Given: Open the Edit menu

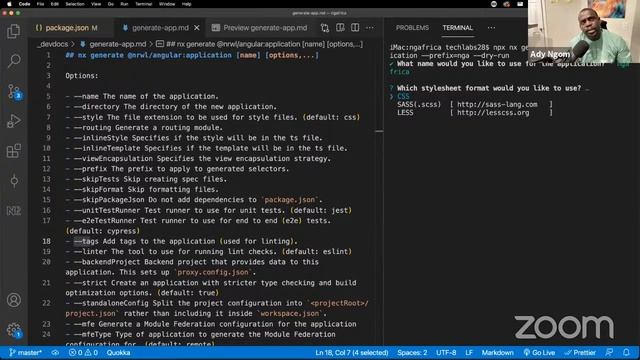Looking at the screenshot, I should point(55,4).
